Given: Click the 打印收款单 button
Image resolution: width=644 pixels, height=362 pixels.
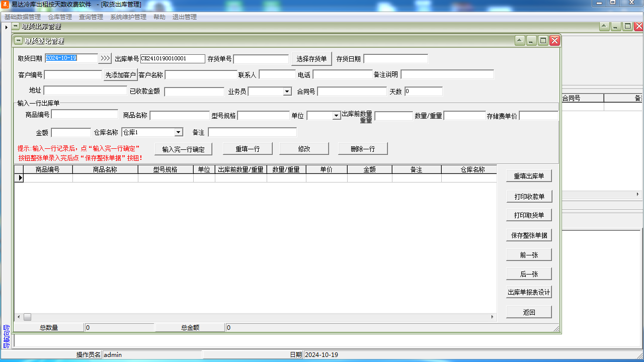Looking at the screenshot, I should pos(529,196).
